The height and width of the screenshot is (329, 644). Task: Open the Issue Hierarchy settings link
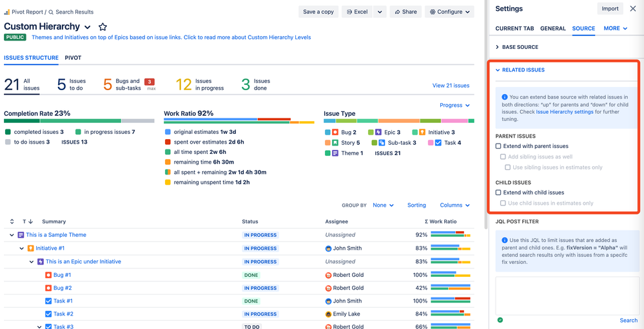tap(565, 112)
